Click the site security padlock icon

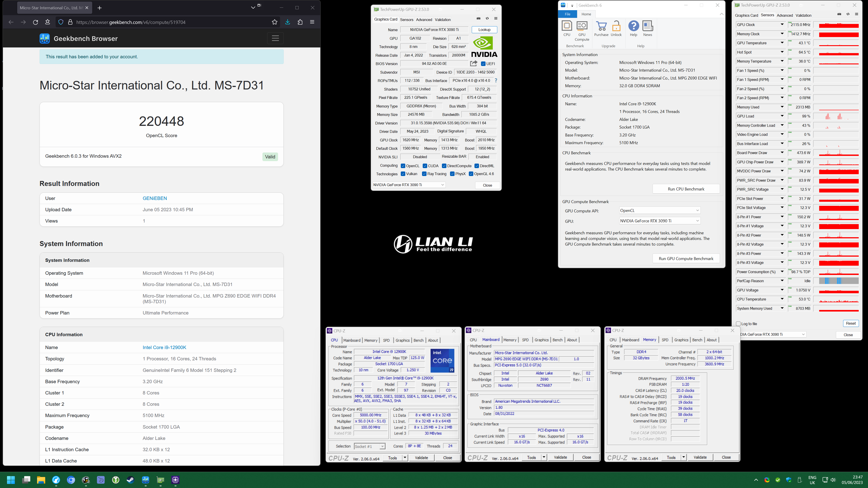[70, 22]
